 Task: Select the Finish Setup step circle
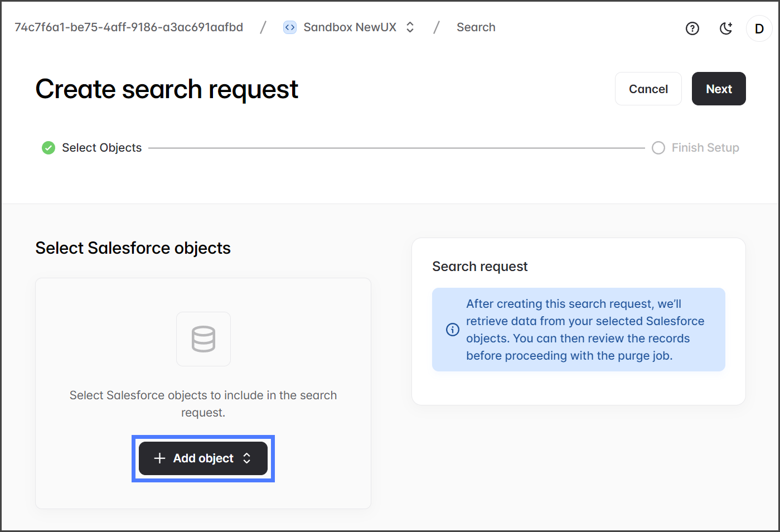658,148
